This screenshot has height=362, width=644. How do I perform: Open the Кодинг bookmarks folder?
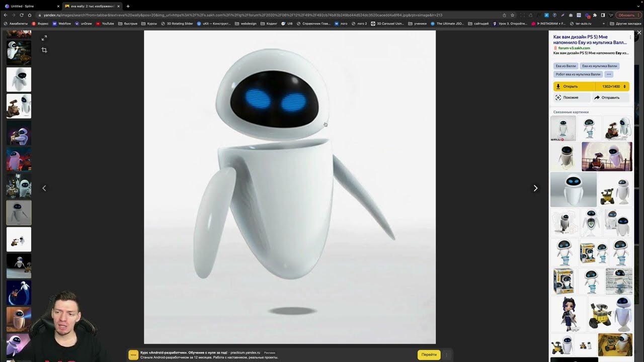click(269, 24)
